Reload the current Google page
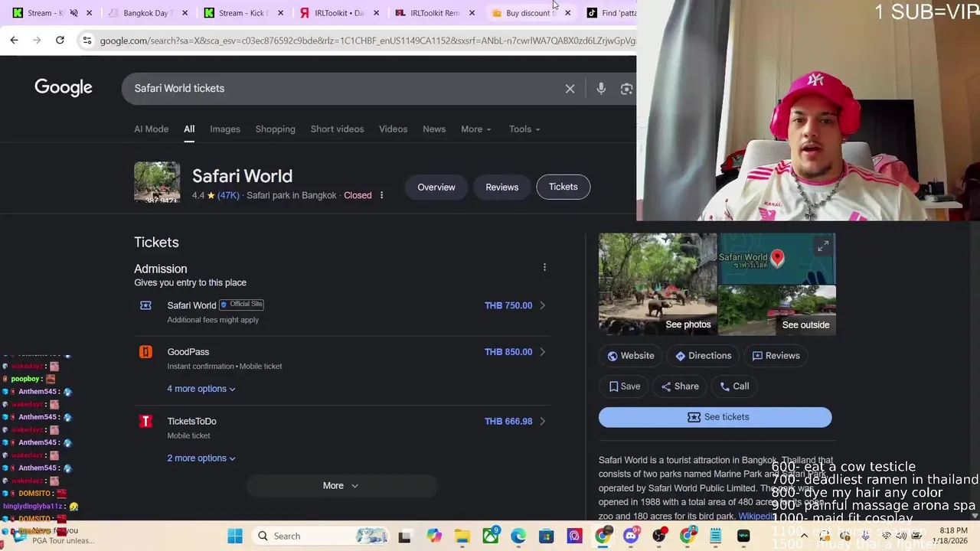 click(x=60, y=40)
